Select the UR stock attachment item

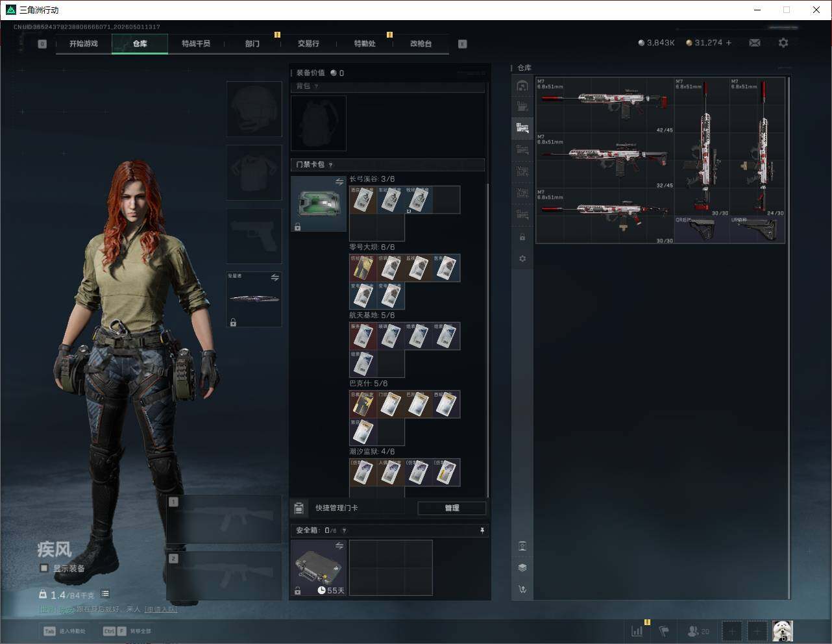[757, 230]
